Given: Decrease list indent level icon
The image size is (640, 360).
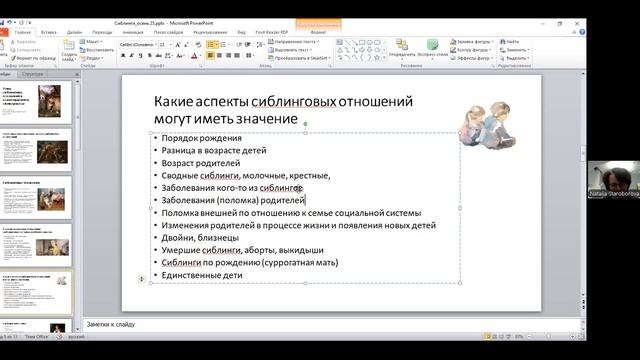Looking at the screenshot, I should point(239,44).
